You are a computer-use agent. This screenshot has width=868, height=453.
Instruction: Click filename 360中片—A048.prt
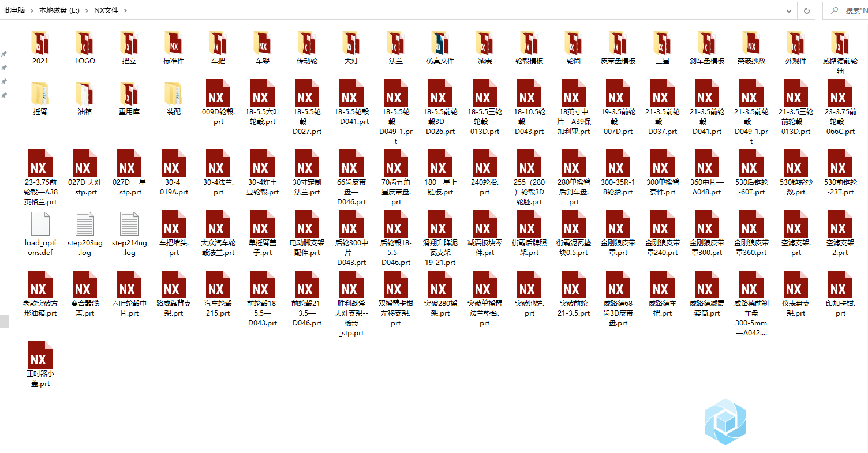coord(707,187)
